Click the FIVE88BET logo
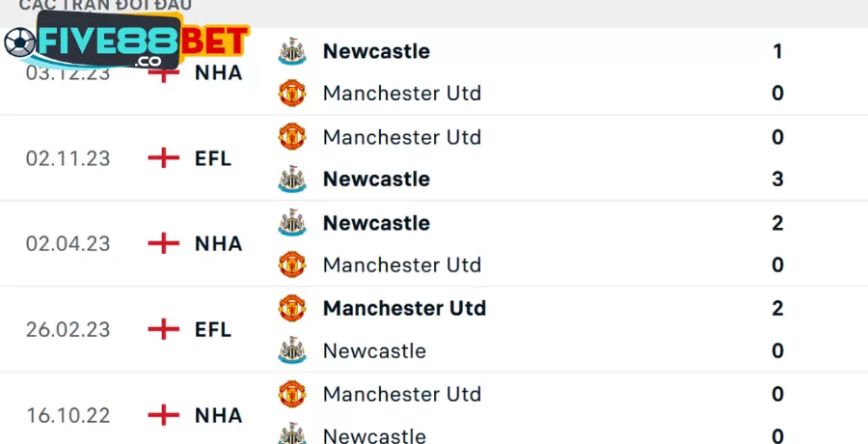 [x=125, y=42]
